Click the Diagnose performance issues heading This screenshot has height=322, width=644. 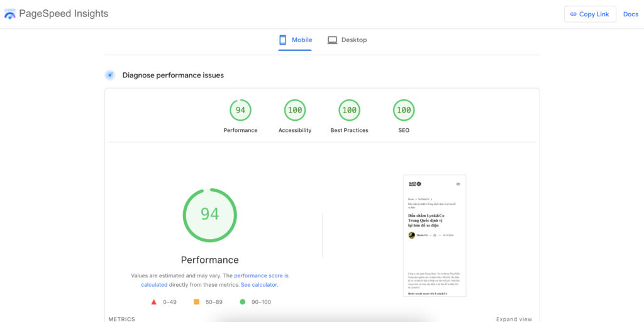173,75
